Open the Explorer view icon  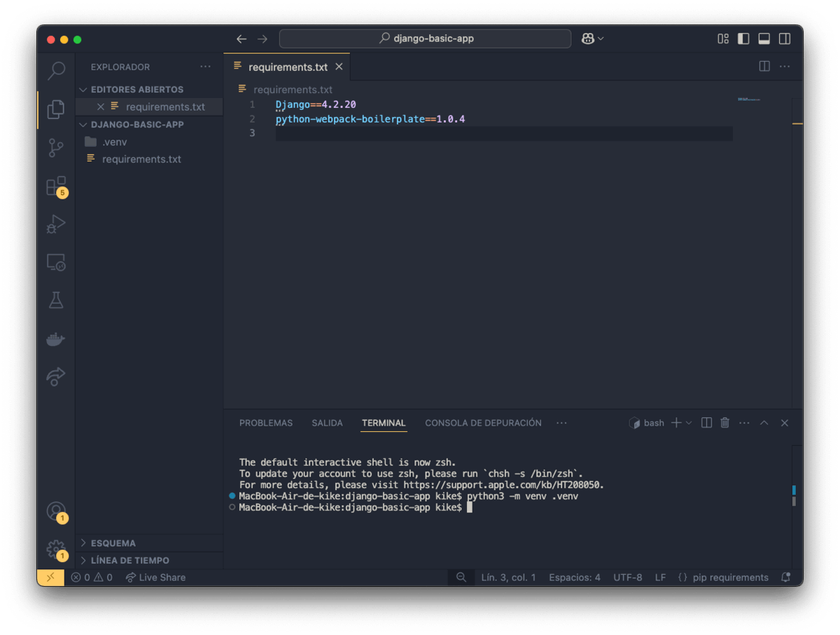click(x=56, y=109)
